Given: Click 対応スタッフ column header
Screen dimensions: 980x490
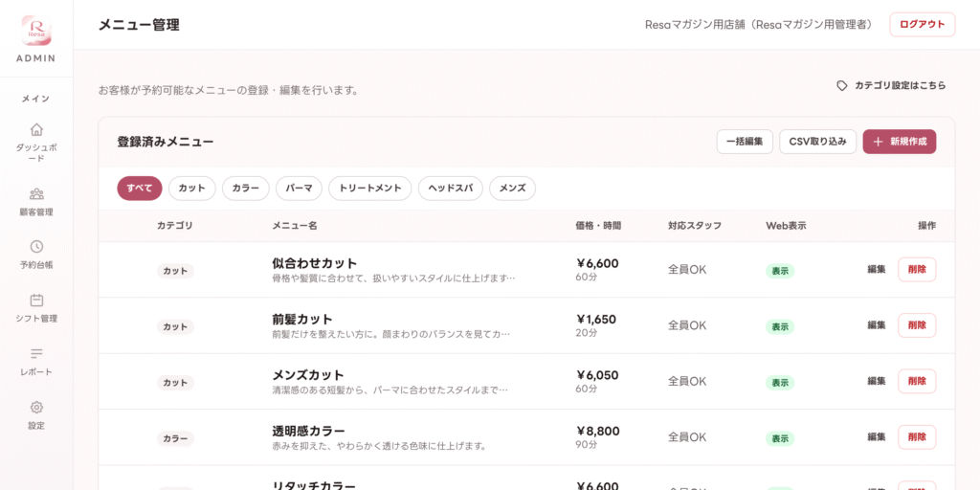Looking at the screenshot, I should [x=695, y=226].
